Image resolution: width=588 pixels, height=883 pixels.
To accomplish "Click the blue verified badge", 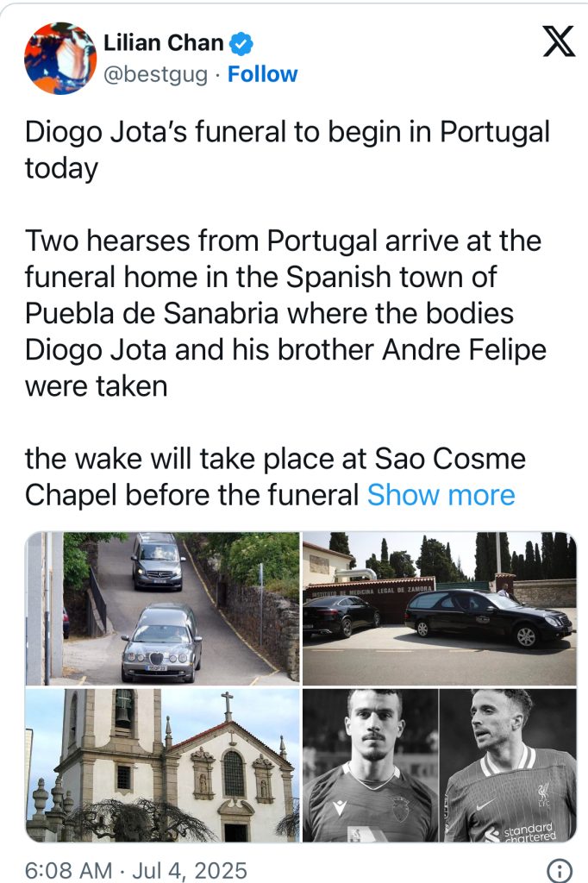I will point(242,42).
